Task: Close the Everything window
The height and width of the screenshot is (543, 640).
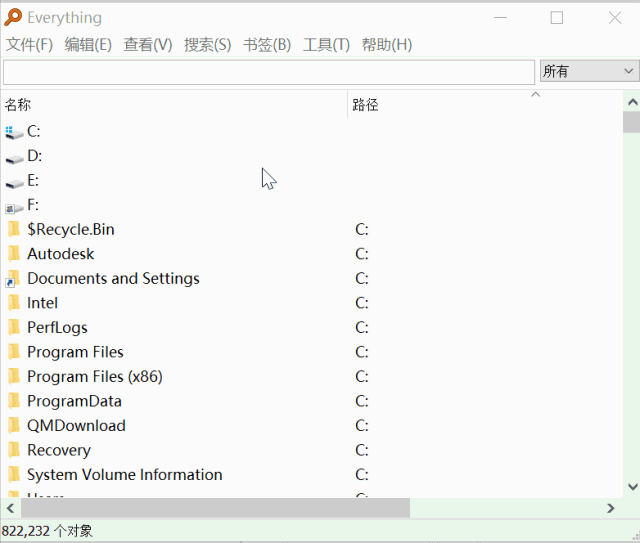Action: click(x=615, y=18)
